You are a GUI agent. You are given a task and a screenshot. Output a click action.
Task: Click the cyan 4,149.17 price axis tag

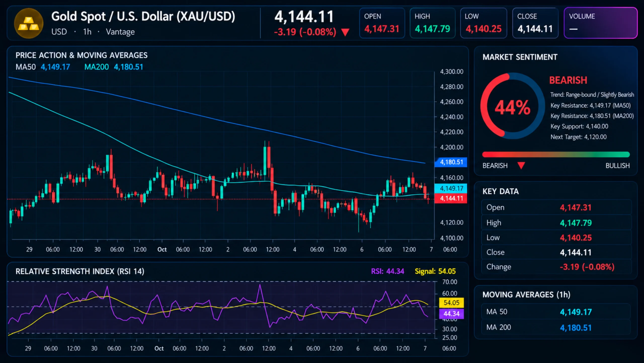451,188
